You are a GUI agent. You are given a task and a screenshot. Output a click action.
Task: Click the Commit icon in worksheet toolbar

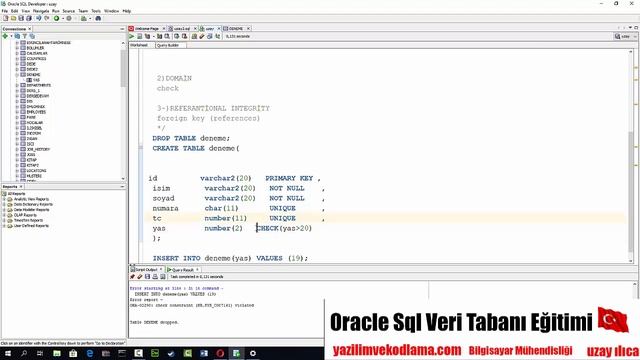point(177,36)
